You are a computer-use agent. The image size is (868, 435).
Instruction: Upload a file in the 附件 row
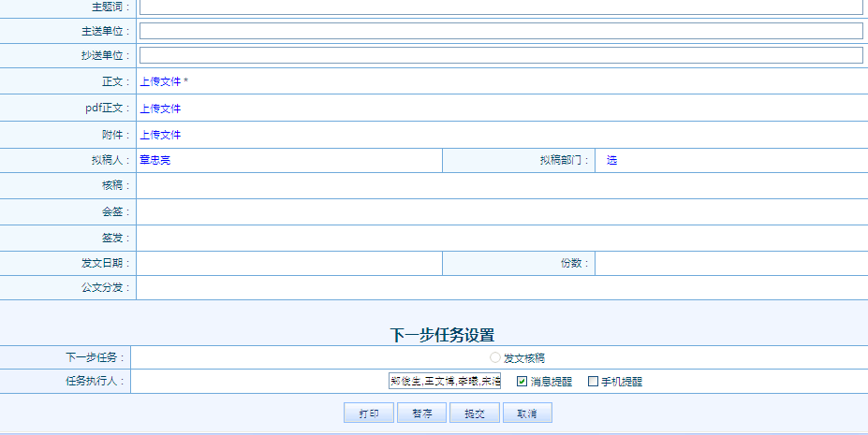pos(160,135)
